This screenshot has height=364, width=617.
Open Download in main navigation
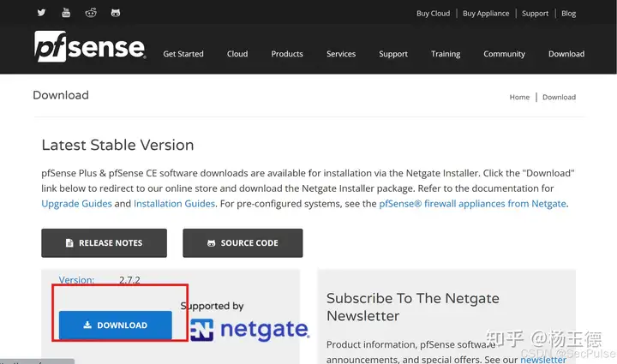tap(566, 54)
